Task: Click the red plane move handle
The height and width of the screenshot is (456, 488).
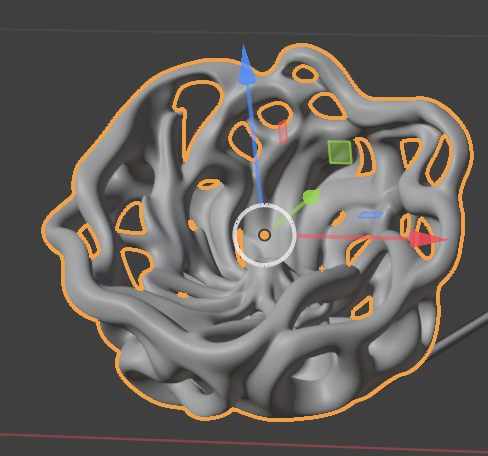Action: tap(283, 132)
